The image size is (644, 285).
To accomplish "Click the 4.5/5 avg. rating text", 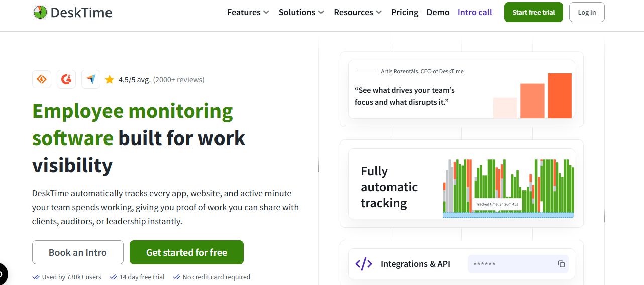I will (135, 79).
